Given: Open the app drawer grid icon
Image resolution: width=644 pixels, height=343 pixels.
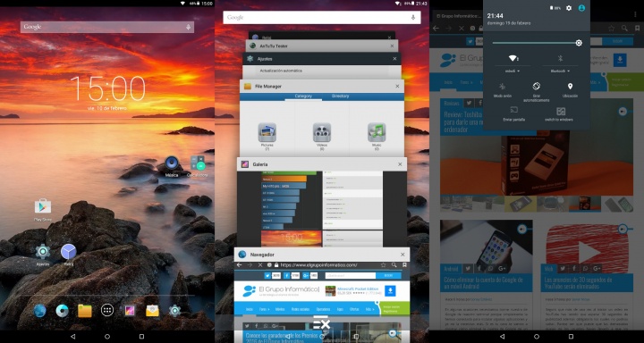Looking at the screenshot, I should click(x=107, y=311).
